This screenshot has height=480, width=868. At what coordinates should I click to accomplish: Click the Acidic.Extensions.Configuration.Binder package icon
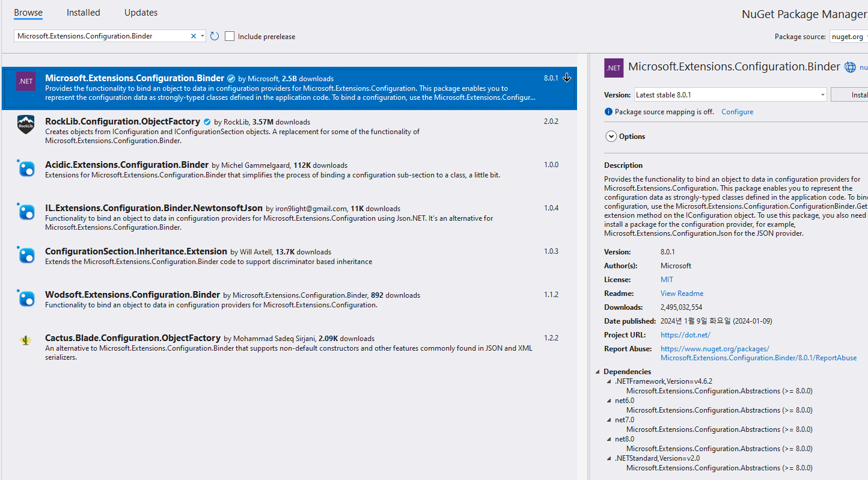(26, 168)
